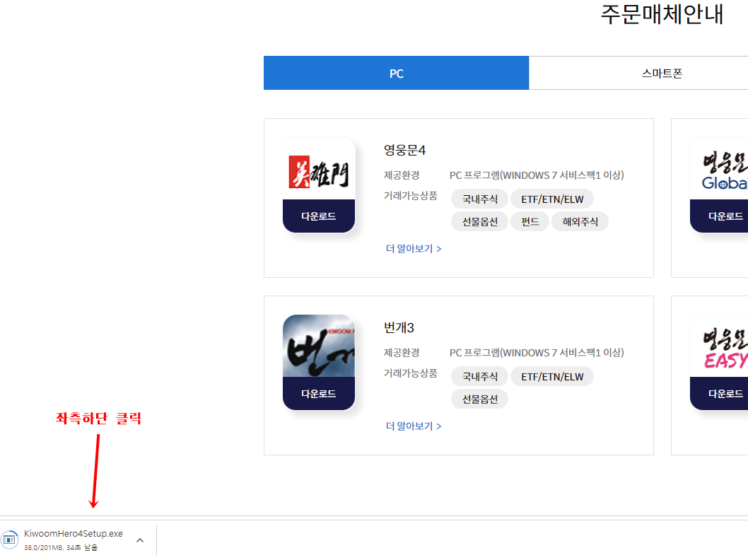The height and width of the screenshot is (560, 748).
Task: Download 번개3 via its 다운로드 button
Action: pos(319,394)
